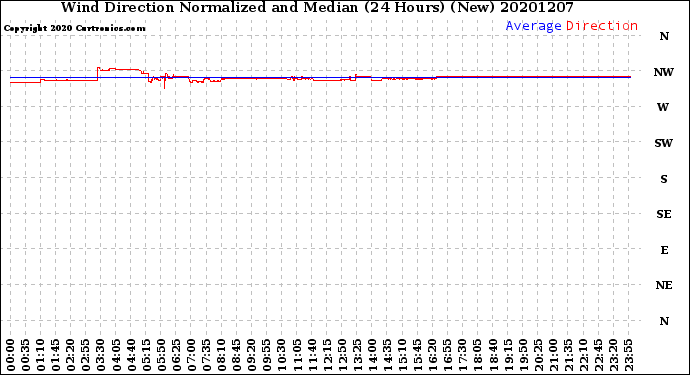This screenshot has width=690, height=375.
Task: Click the '04:40' time axis label
Action: pyautogui.click(x=131, y=356)
